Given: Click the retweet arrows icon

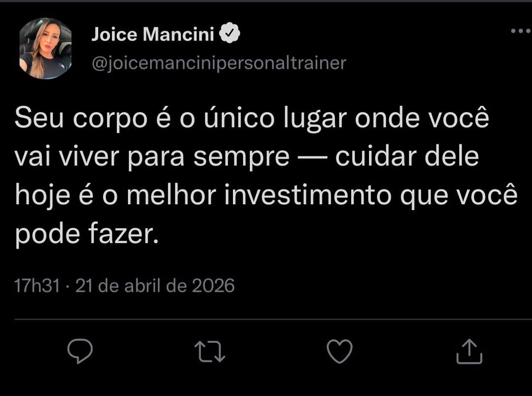Looking at the screenshot, I should click(x=210, y=352).
